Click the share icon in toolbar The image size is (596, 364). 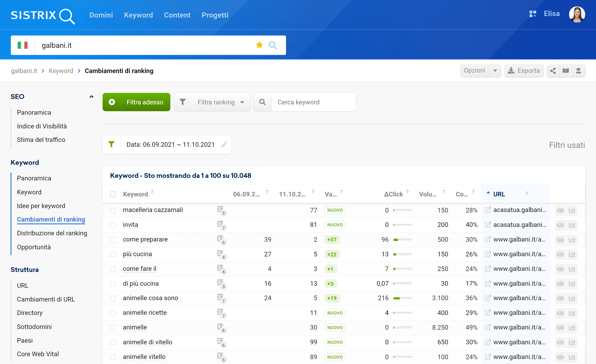(x=553, y=71)
